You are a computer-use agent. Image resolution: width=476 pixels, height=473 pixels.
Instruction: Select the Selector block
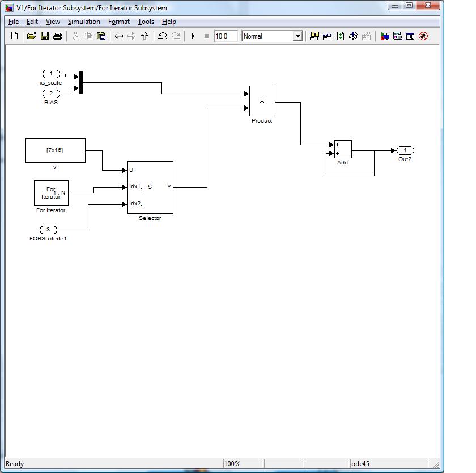(x=150, y=187)
